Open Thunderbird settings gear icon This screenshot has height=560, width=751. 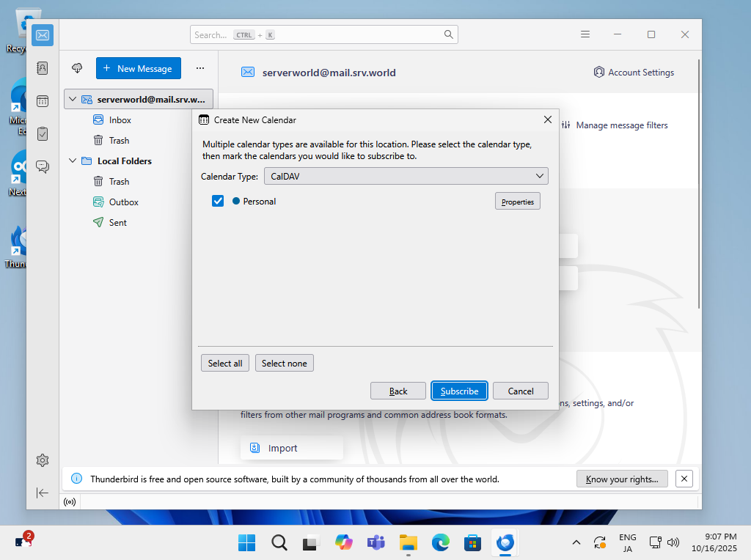(43, 460)
